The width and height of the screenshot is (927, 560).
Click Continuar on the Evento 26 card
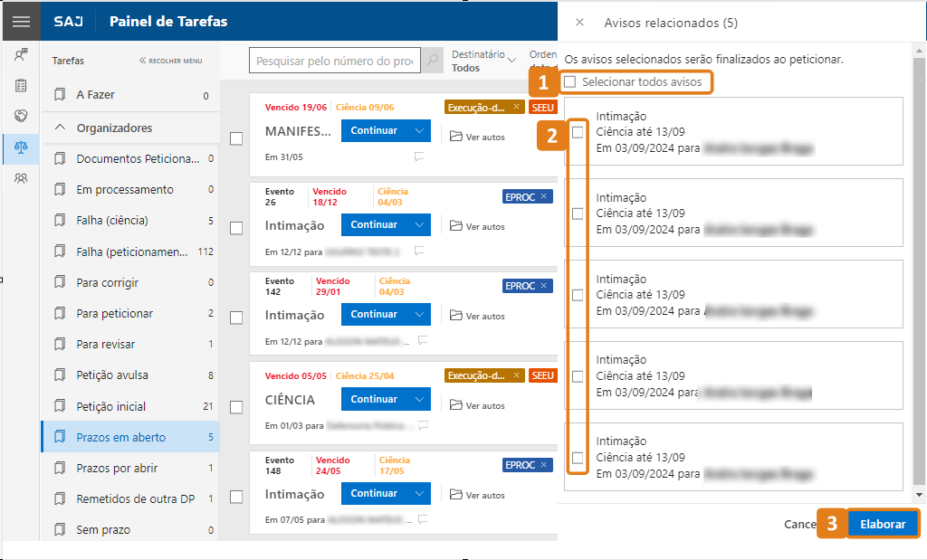click(x=374, y=224)
